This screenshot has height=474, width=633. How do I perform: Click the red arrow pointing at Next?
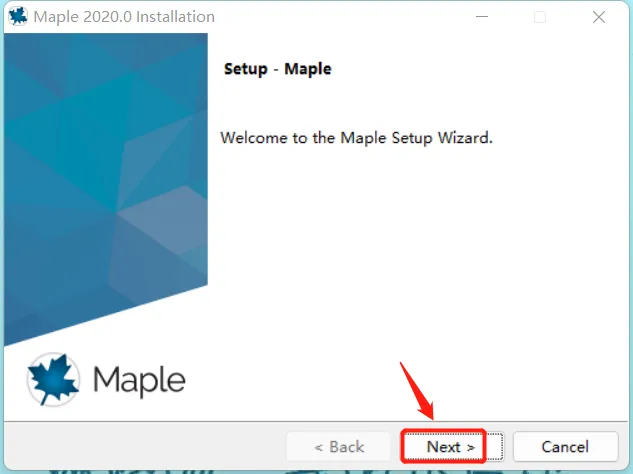[417, 391]
